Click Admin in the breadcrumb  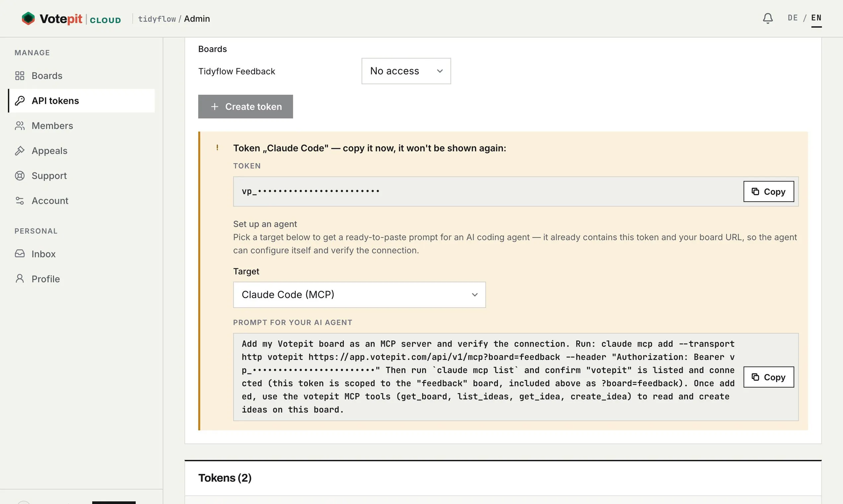tap(197, 19)
